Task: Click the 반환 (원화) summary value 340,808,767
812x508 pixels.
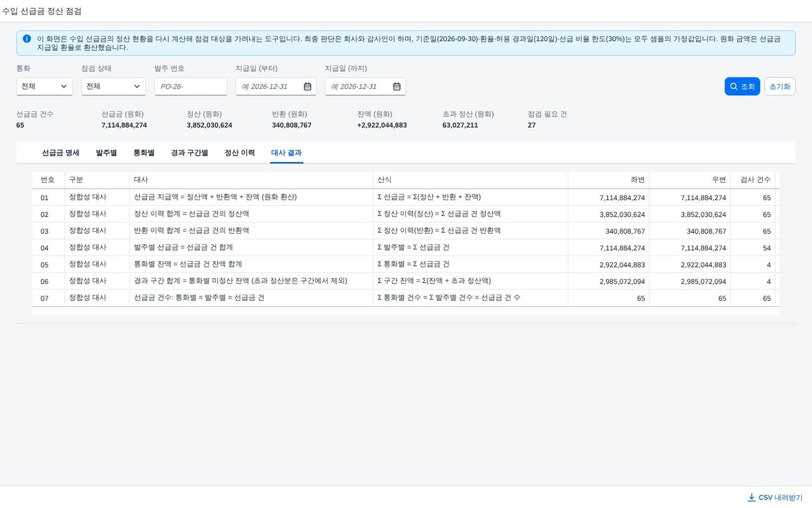Action: 292,125
